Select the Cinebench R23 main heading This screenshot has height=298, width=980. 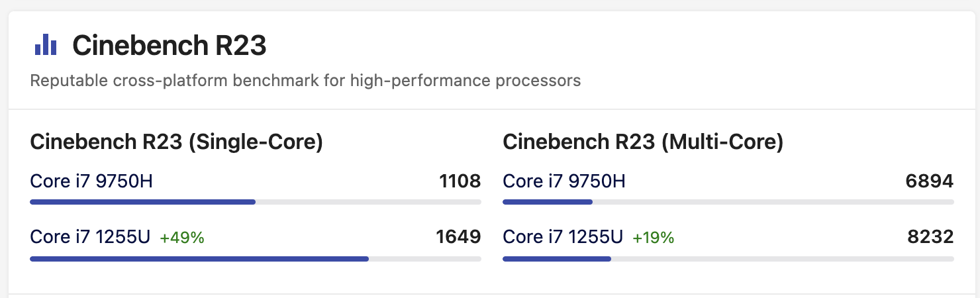[170, 46]
